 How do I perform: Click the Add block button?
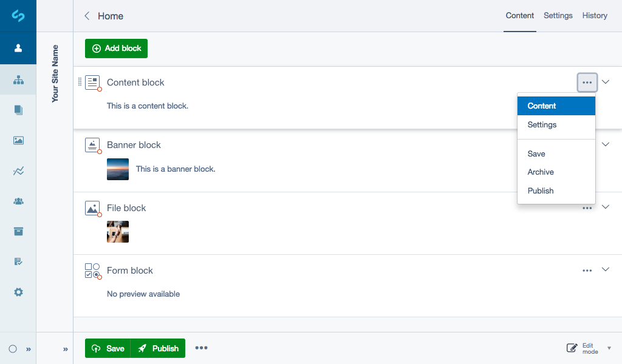116,47
